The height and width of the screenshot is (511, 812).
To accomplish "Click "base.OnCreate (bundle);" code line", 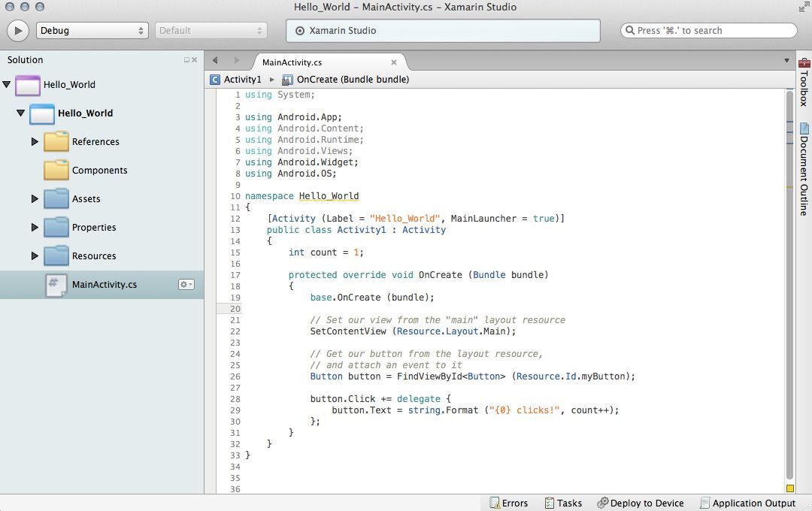I will click(372, 298).
